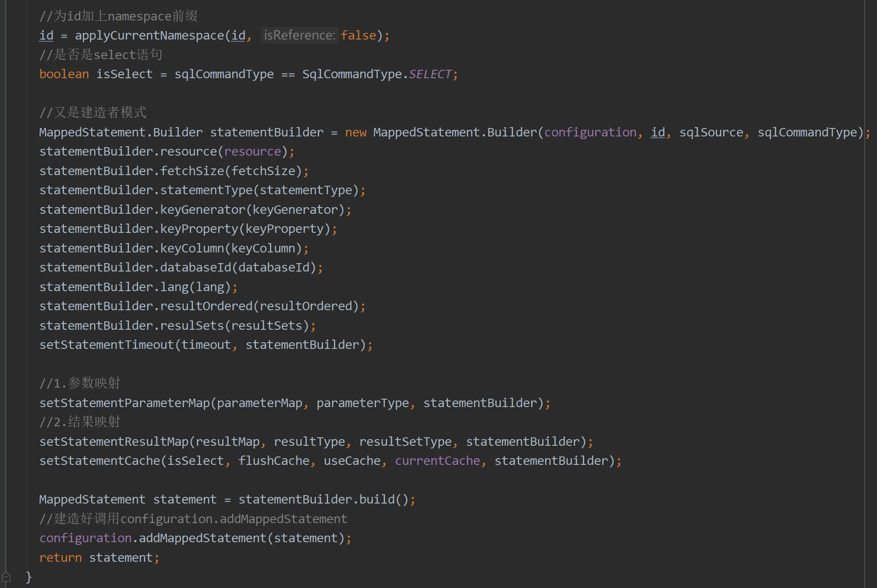This screenshot has width=877, height=588.
Task: Click applyCurrentNamespace method call
Action: point(149,36)
